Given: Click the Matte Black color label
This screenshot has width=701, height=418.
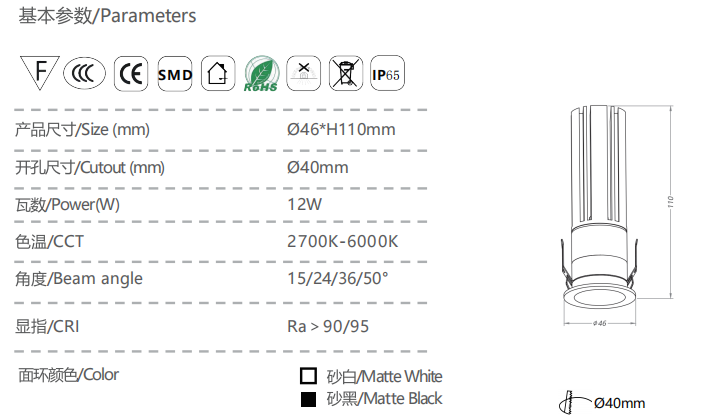Looking at the screenshot, I should [384, 399].
